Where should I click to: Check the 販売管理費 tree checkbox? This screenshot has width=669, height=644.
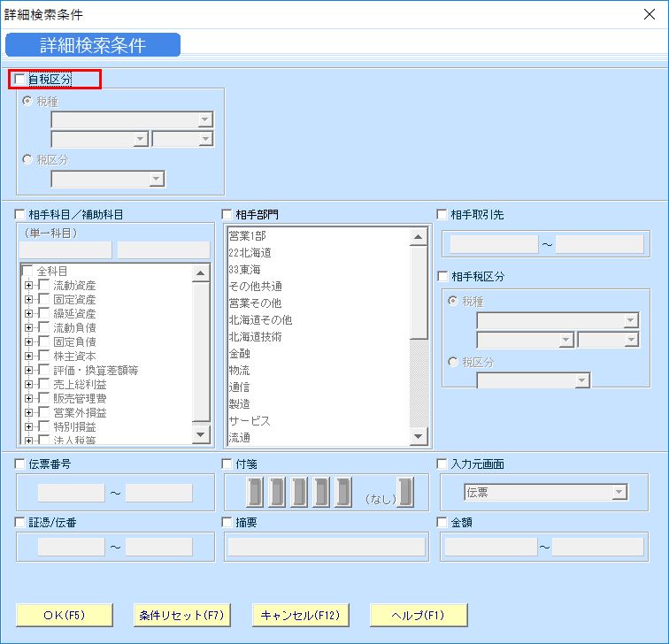point(44,397)
